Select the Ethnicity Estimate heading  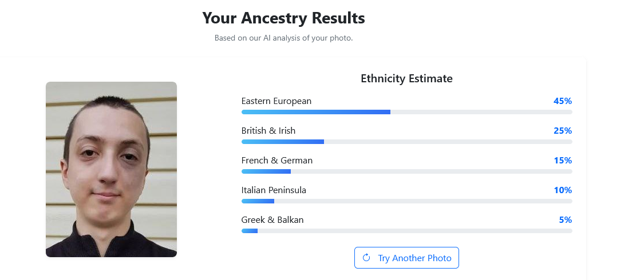click(x=406, y=79)
